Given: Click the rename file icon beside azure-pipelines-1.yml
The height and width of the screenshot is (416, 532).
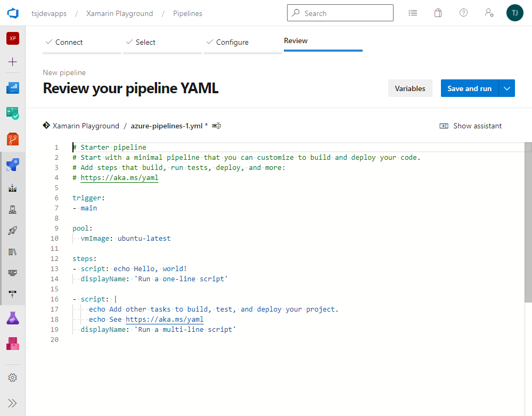Looking at the screenshot, I should [216, 126].
